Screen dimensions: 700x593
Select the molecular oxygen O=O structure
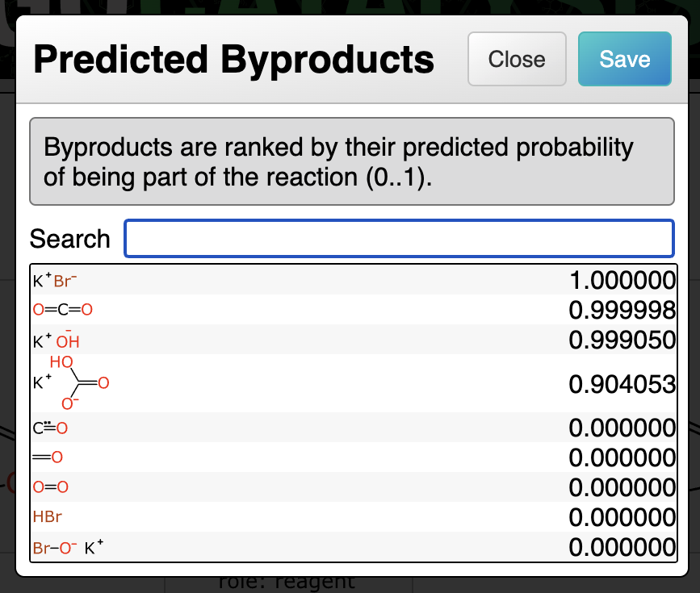(x=51, y=487)
